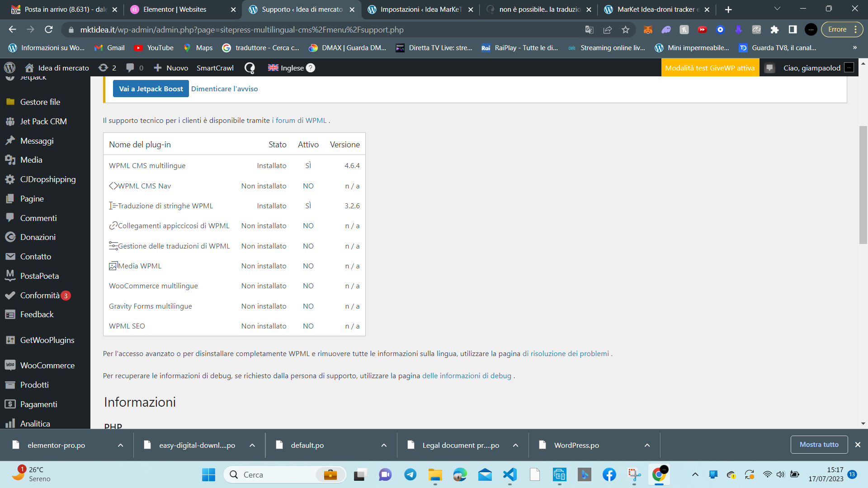
Task: Expand WordPress.po download options
Action: tap(647, 446)
